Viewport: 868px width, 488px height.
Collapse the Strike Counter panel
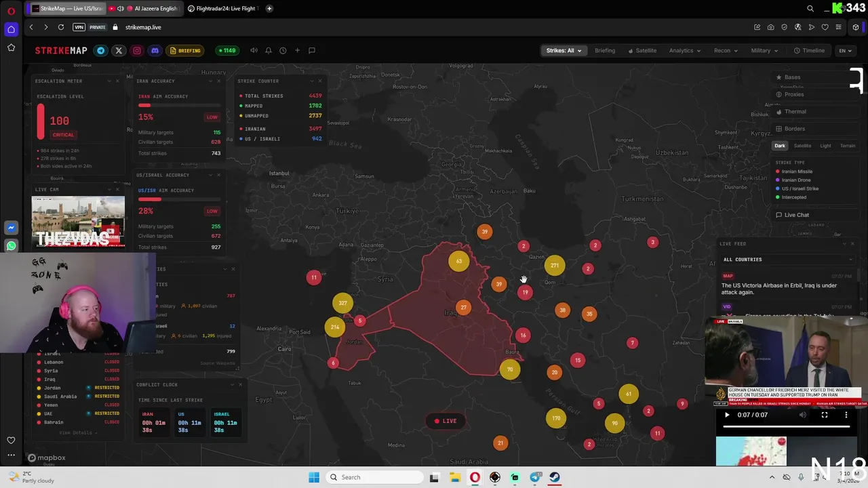point(312,81)
